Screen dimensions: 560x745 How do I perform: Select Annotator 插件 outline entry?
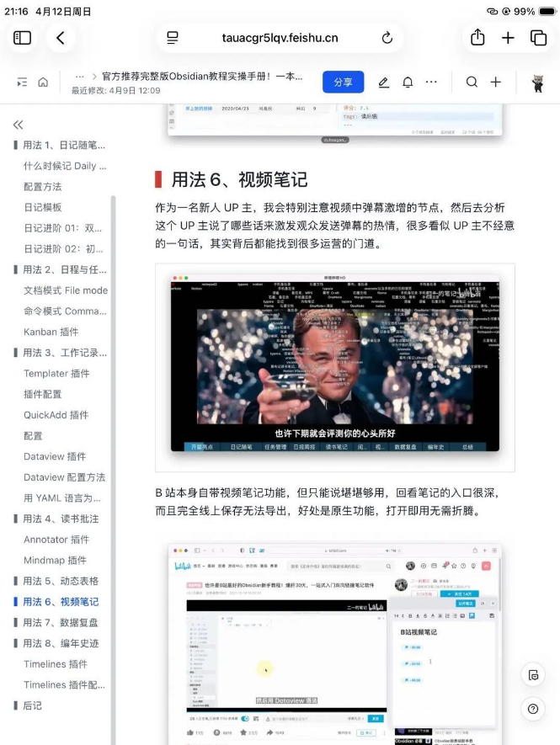56,540
